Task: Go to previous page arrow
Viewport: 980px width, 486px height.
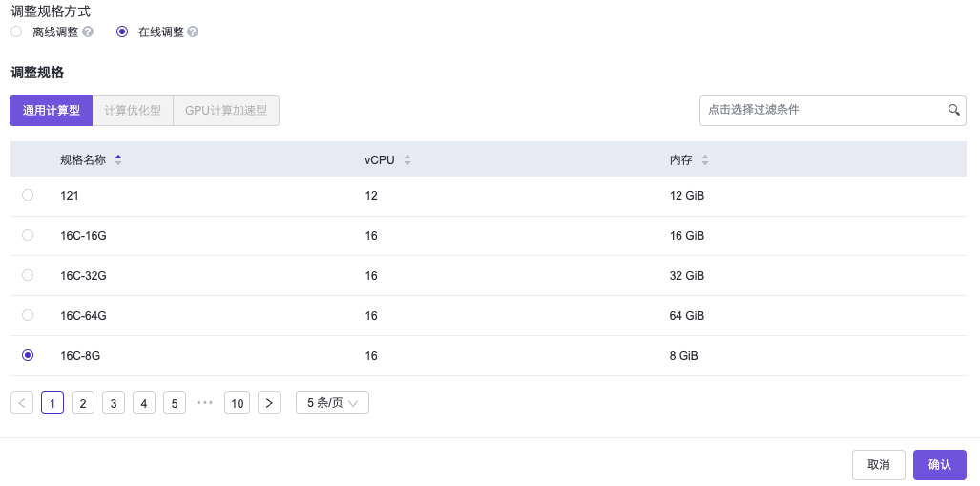Action: 22,403
